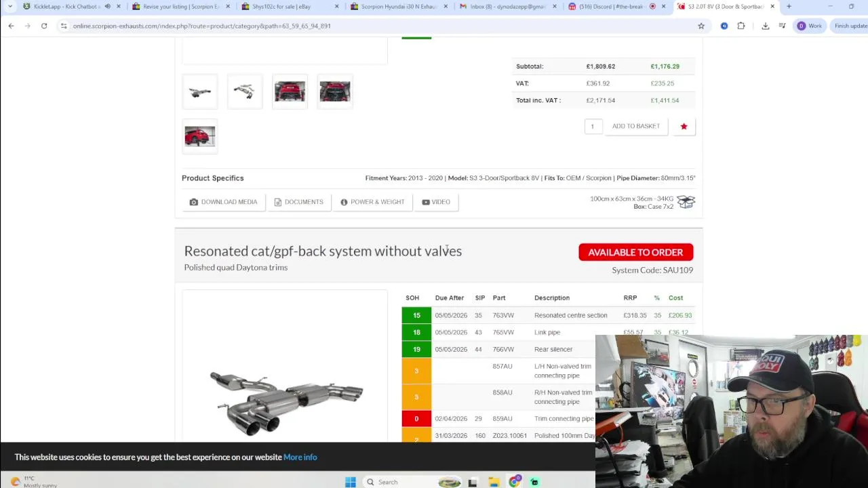Viewport: 868px width, 488px height.
Task: Click More info cookie link
Action: [300, 457]
